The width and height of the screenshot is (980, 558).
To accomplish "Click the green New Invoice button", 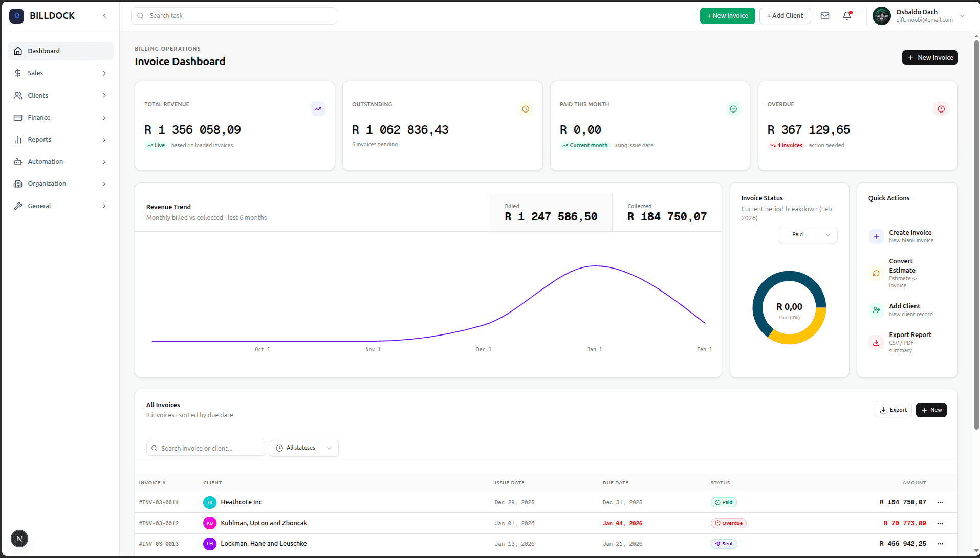I will 727,16.
